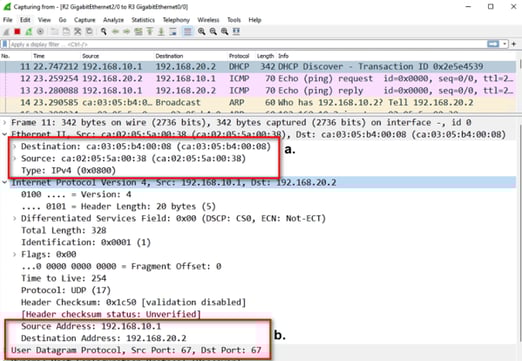Click Resize columns to fit content
Screen dimensions: 522x361
coord(236,32)
